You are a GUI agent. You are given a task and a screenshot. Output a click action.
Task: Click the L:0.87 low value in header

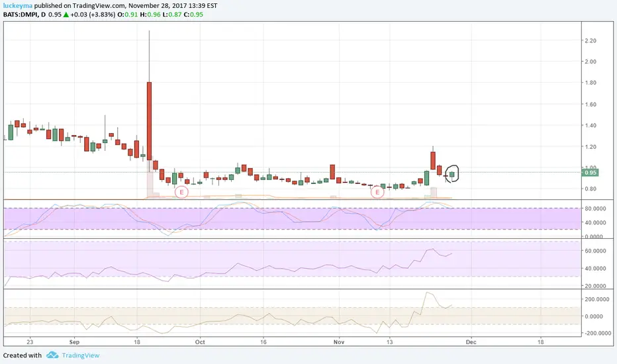point(172,15)
